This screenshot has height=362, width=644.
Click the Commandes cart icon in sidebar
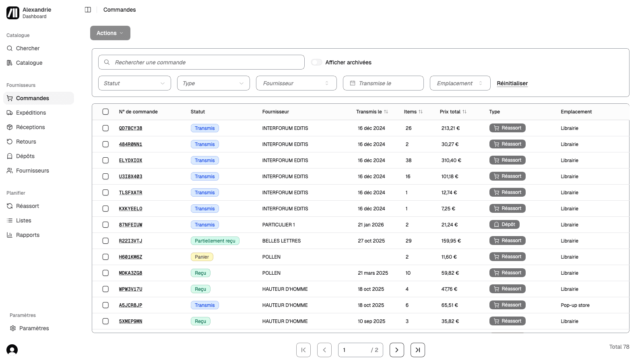pyautogui.click(x=10, y=98)
